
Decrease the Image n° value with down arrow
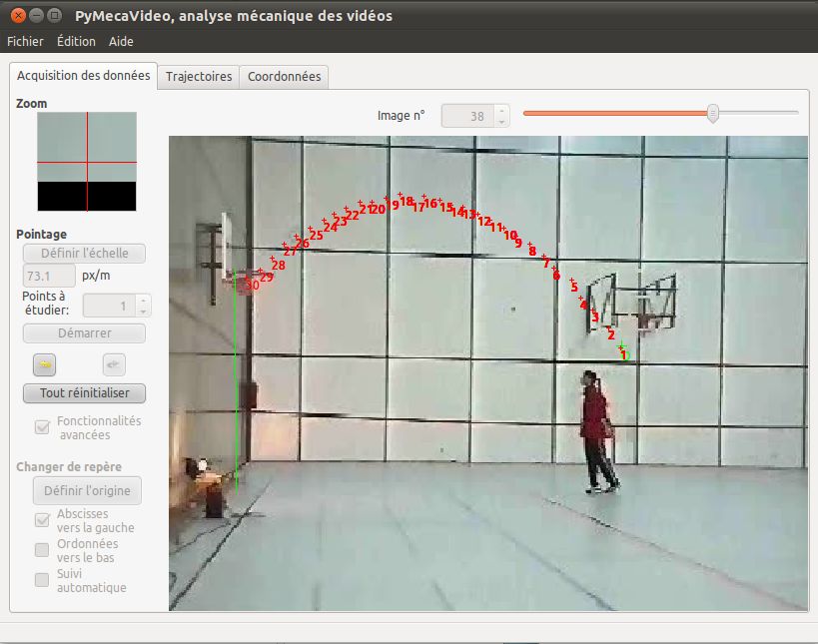coord(501,122)
